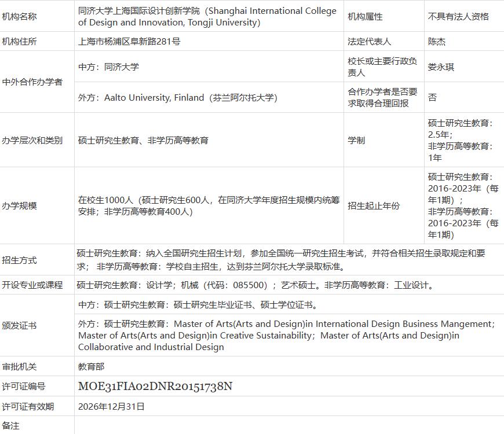Screen dimensions: 504x434
Task: Select the 机构名称 label cell
Action: [19, 16]
